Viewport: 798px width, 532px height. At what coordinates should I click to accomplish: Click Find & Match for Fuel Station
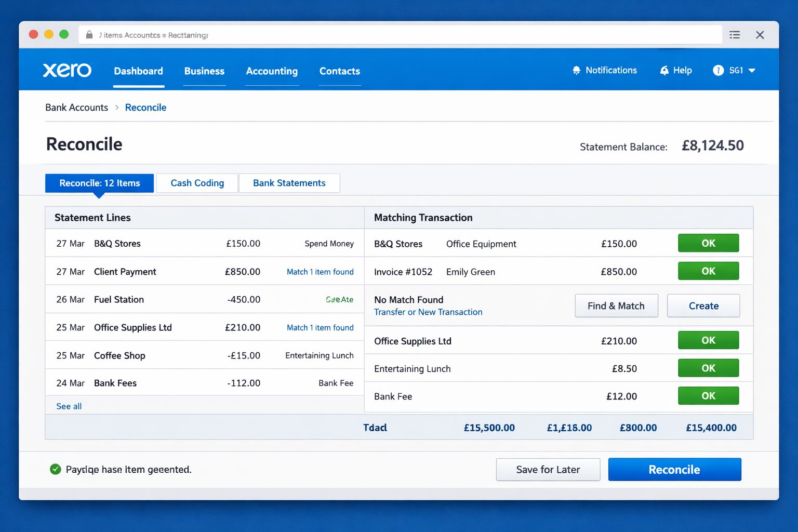616,306
